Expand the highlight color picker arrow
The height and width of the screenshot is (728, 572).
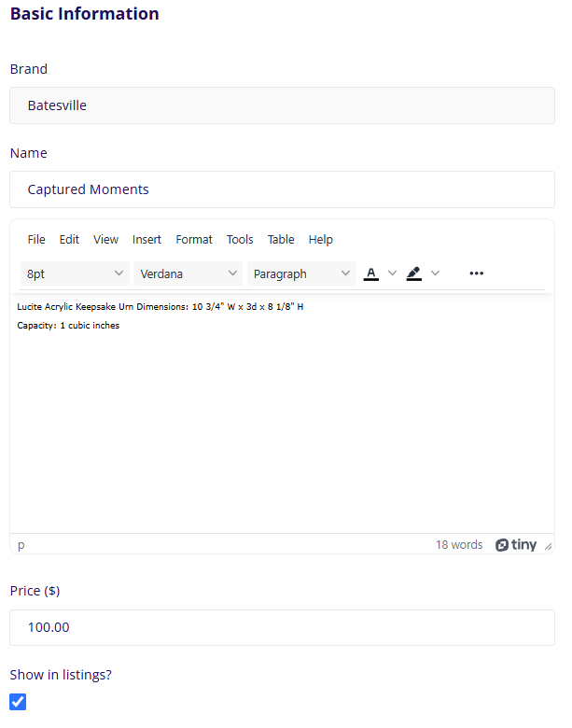435,273
